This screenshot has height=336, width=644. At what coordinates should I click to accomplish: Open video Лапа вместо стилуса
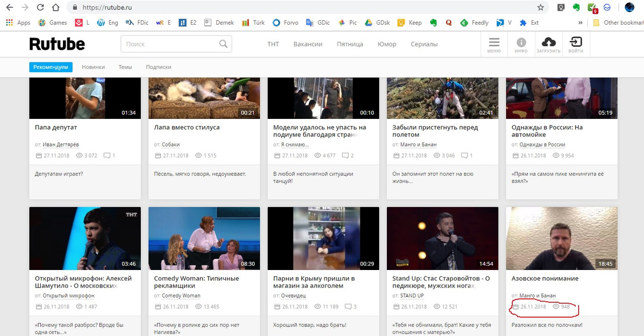coord(187,127)
